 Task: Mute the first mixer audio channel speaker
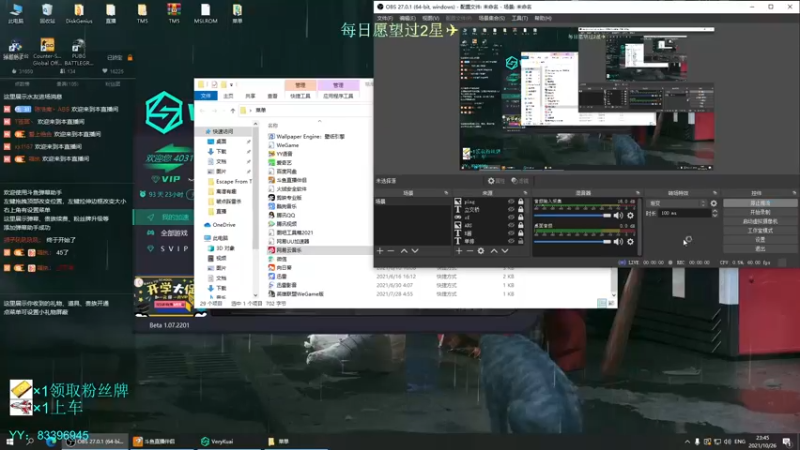[618, 215]
